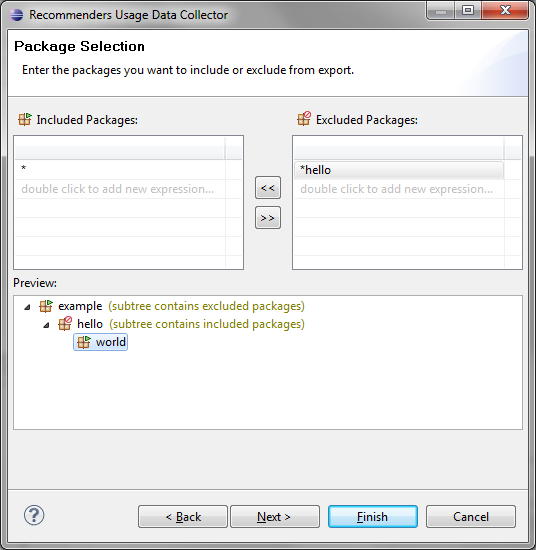Image resolution: width=536 pixels, height=550 pixels.
Task: Click the Included Packages label icon
Action: 25,119
